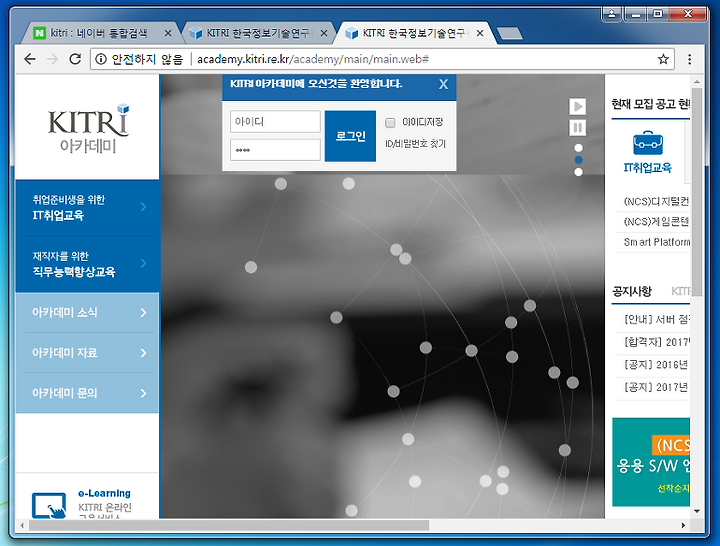Viewport: 720px width, 546px height.
Task: Click the horizontal scrollbar thumb
Action: pos(229,525)
